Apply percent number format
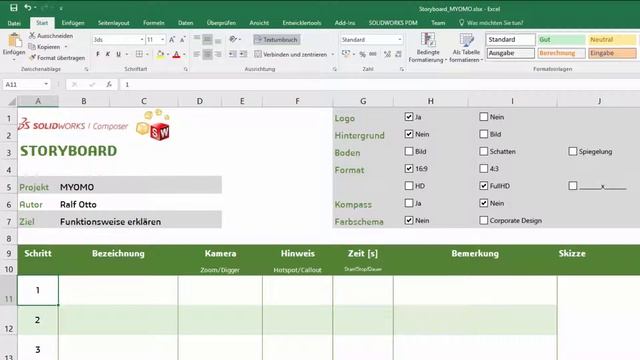The width and height of the screenshot is (640, 360). (x=362, y=54)
